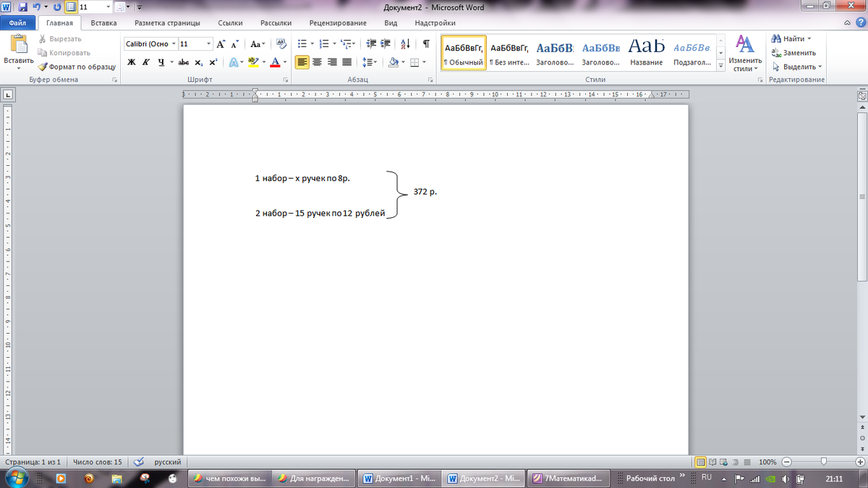Click the Save icon in quick access
868x488 pixels.
(x=22, y=7)
